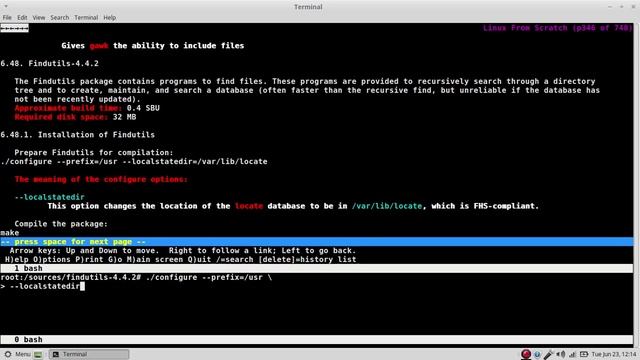Click the 'Approximate build time' label
The width and height of the screenshot is (640, 360).
pos(68,108)
